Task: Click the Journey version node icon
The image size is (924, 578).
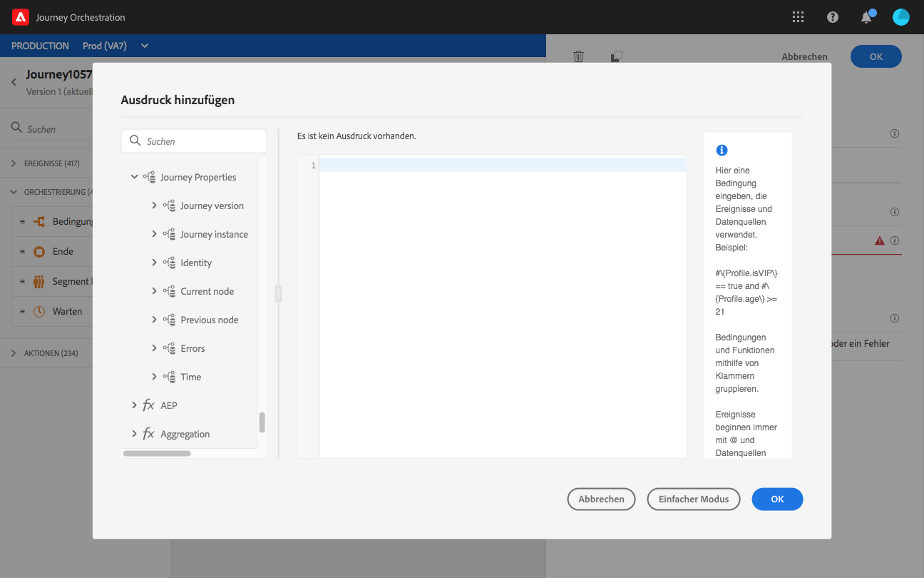Action: [169, 206]
